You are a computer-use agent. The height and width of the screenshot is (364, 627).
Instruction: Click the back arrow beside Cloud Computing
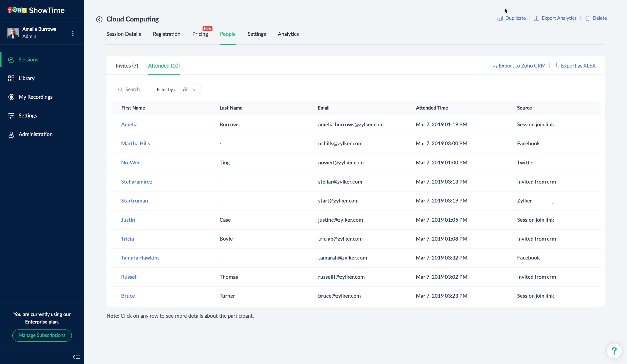(x=99, y=19)
